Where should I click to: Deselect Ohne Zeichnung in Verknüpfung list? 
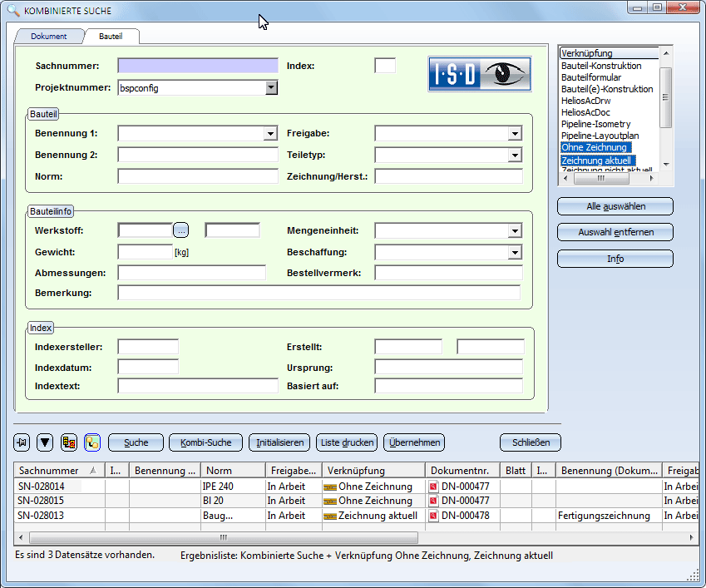coord(594,147)
